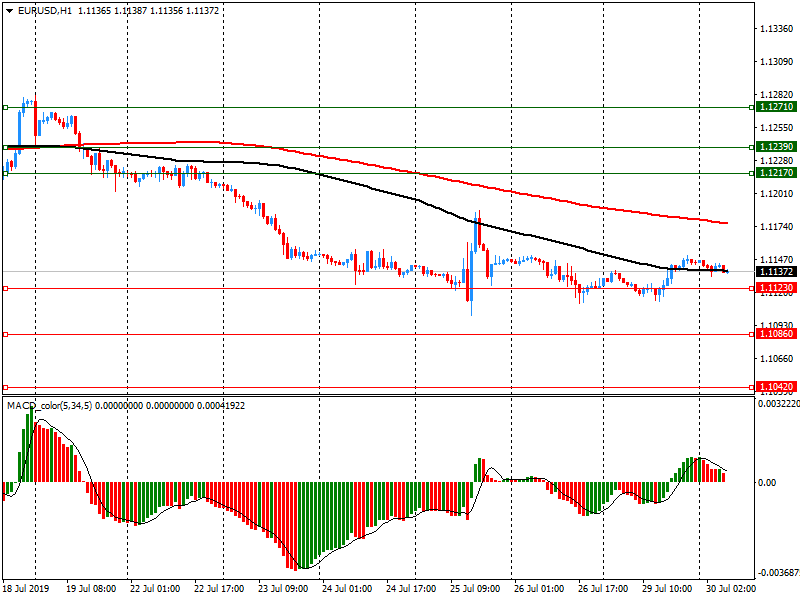This screenshot has width=800, height=600.
Task: Select the right-end handle of the 1.12390 line
Action: pos(752,147)
